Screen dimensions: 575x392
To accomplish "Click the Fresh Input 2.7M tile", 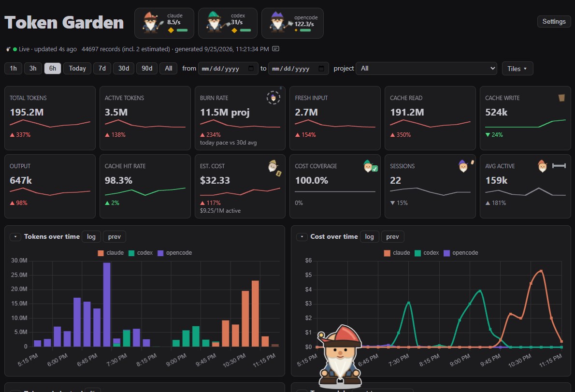I will pyautogui.click(x=335, y=118).
